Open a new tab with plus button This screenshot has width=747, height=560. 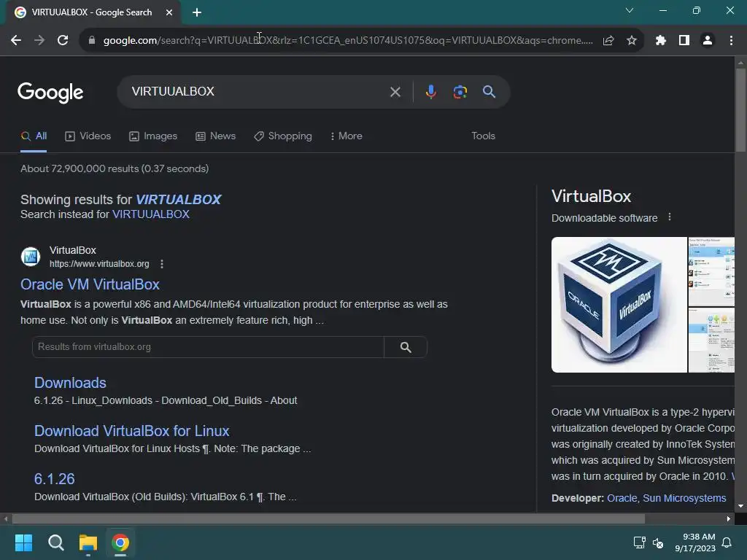[197, 12]
